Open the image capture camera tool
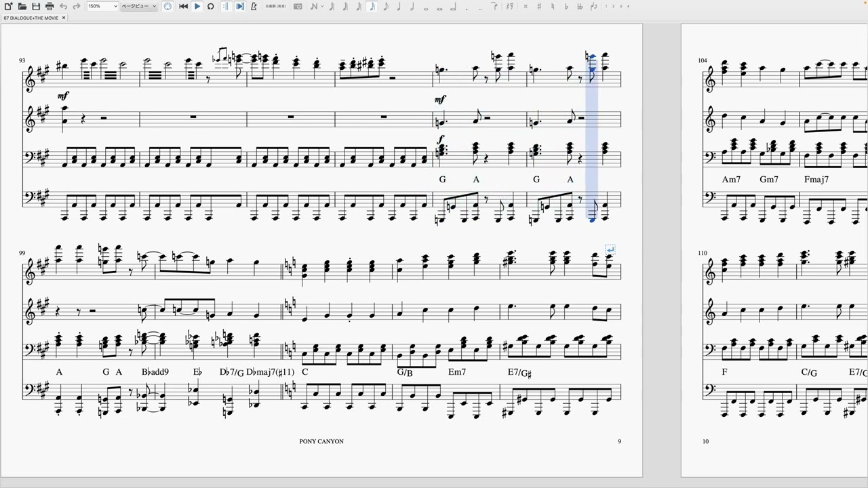The width and height of the screenshot is (868, 488). click(298, 6)
